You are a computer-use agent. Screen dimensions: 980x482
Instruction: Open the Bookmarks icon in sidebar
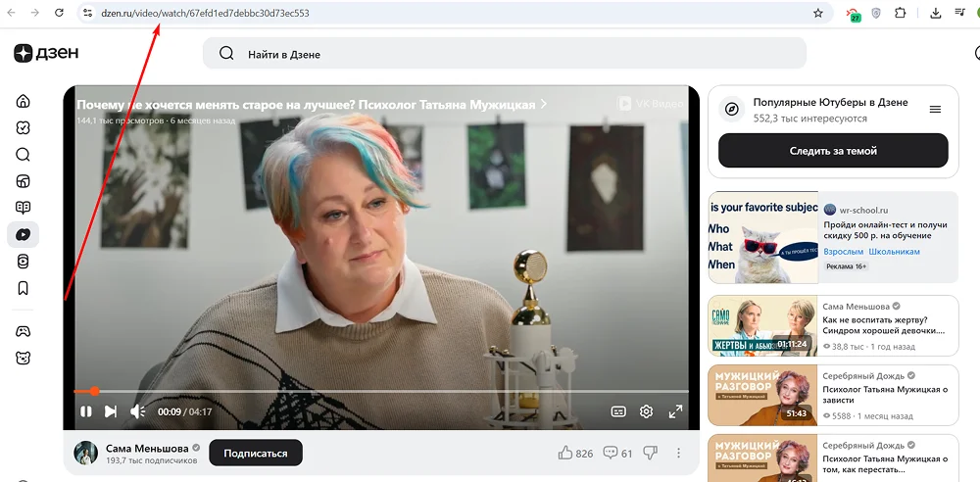point(24,288)
